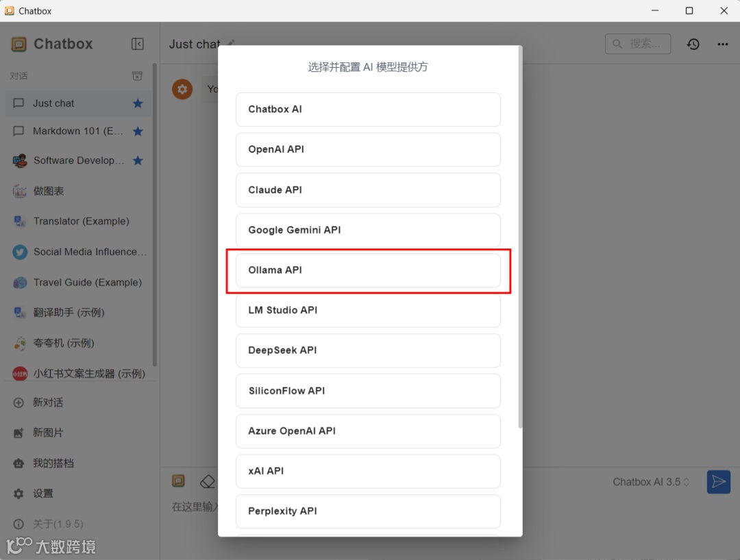
Task: Pick LM Studio API provider
Action: (x=368, y=310)
